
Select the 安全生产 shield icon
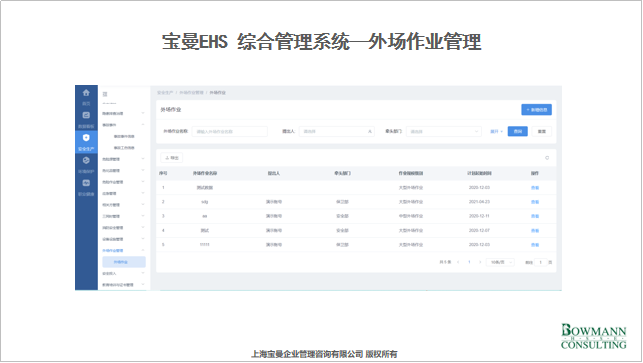point(86,138)
